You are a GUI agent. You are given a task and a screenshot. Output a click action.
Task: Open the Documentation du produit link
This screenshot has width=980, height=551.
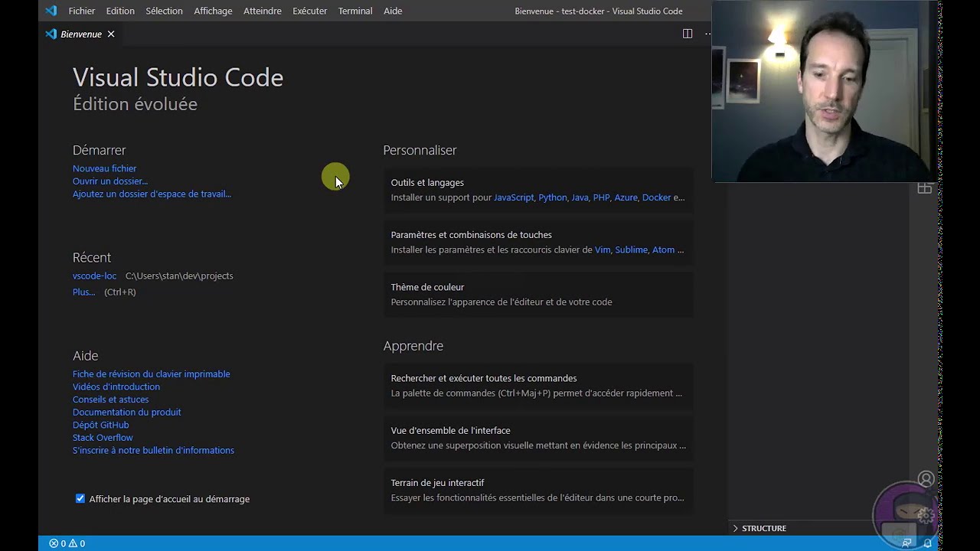pyautogui.click(x=127, y=412)
